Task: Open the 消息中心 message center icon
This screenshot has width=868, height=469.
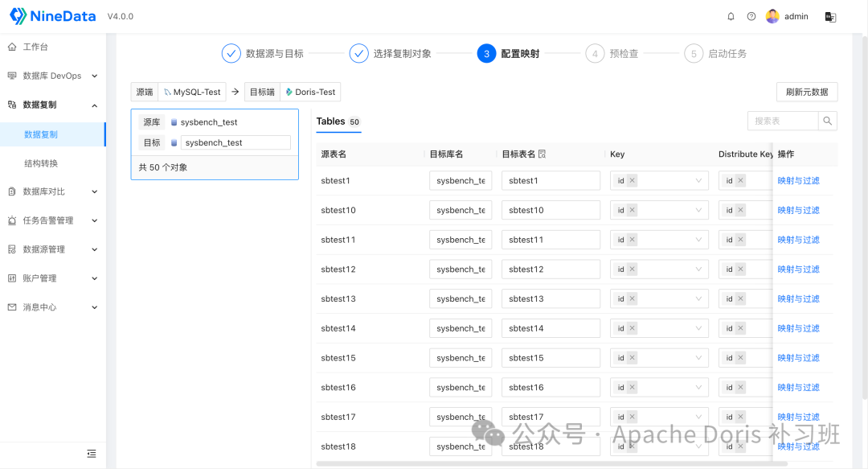Action: [11, 307]
